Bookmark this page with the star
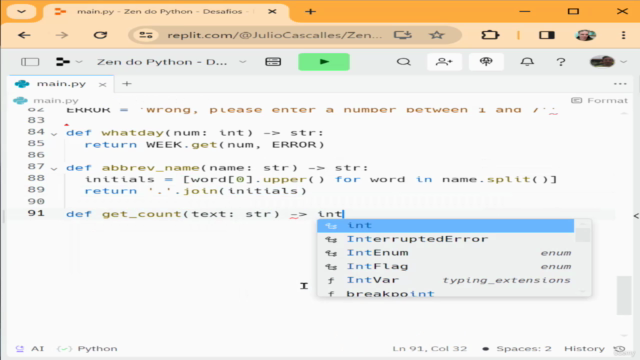 436,35
